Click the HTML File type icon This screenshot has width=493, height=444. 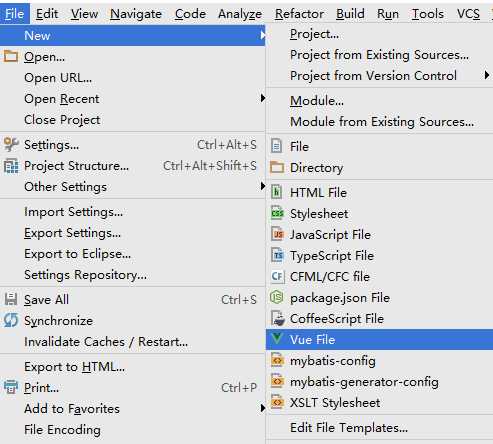[277, 192]
